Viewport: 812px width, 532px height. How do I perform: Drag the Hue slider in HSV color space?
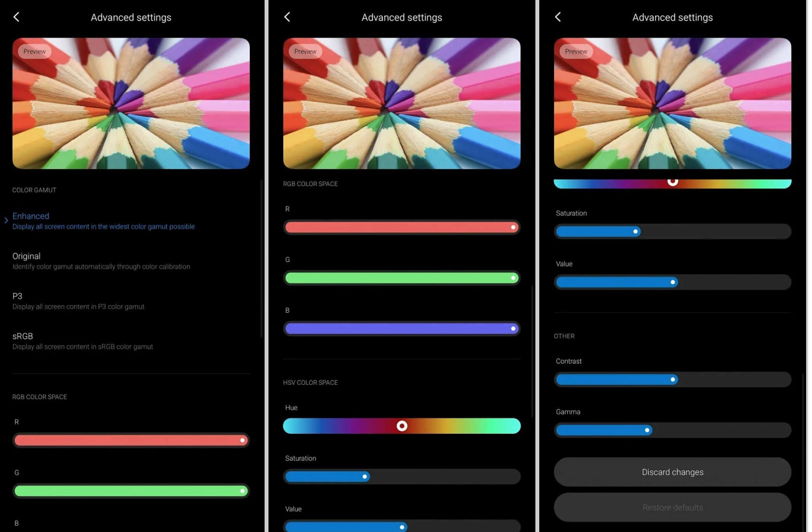click(x=402, y=426)
